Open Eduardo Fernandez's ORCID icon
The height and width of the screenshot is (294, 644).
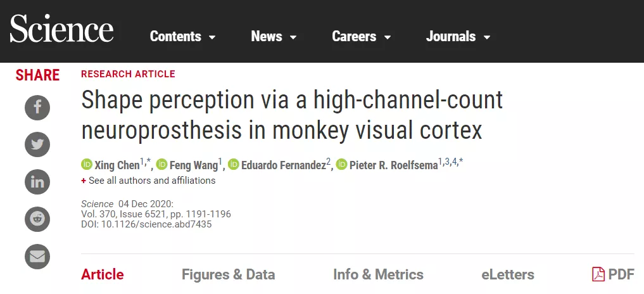(233, 165)
